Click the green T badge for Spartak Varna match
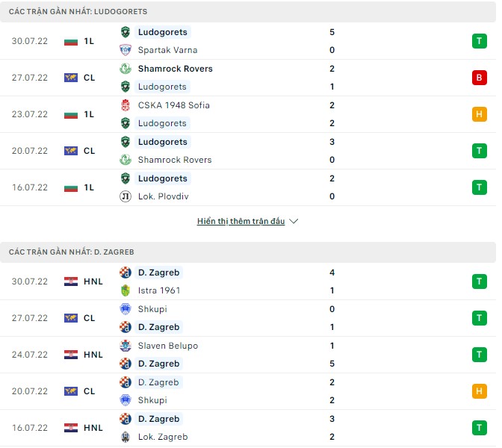 (479, 41)
